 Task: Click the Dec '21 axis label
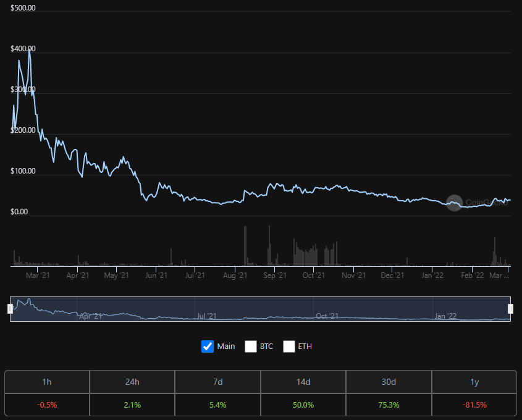click(x=392, y=275)
